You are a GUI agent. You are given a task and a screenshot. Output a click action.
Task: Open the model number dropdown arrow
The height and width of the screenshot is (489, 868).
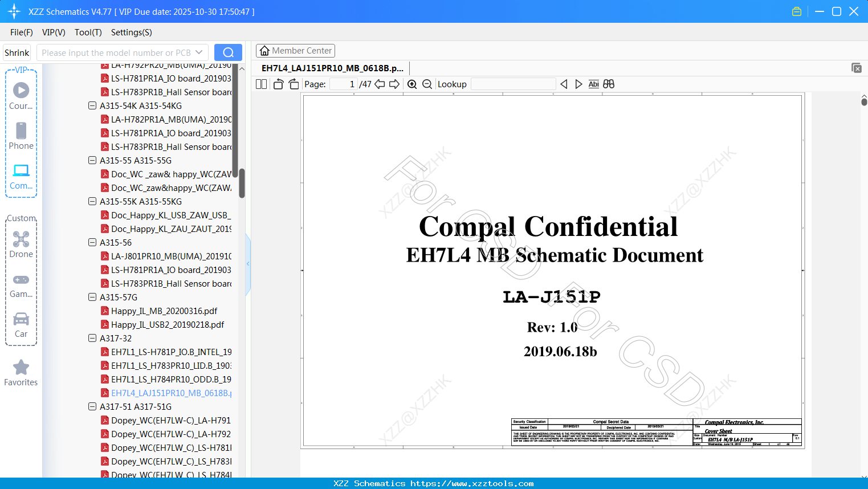point(199,52)
